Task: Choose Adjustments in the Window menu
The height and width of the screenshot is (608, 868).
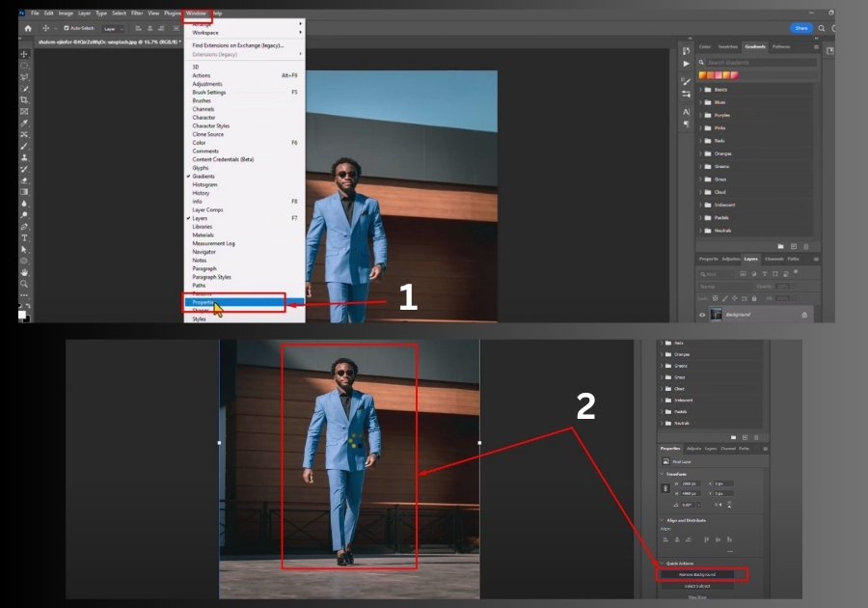Action: [244, 84]
